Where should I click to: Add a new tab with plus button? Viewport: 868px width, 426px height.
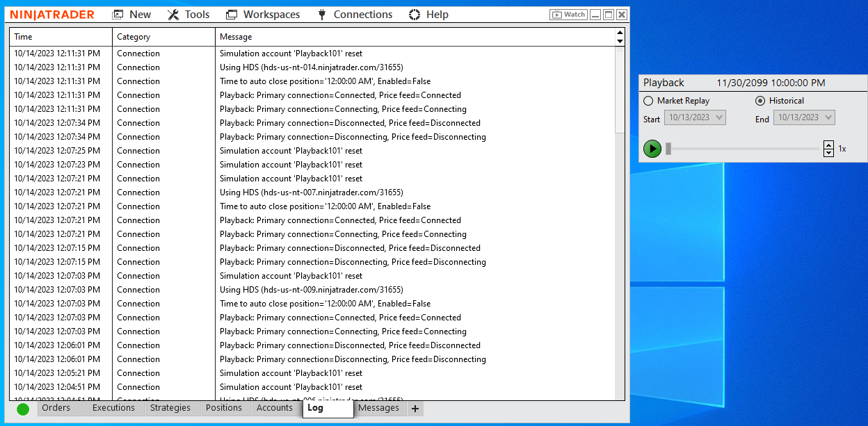415,409
